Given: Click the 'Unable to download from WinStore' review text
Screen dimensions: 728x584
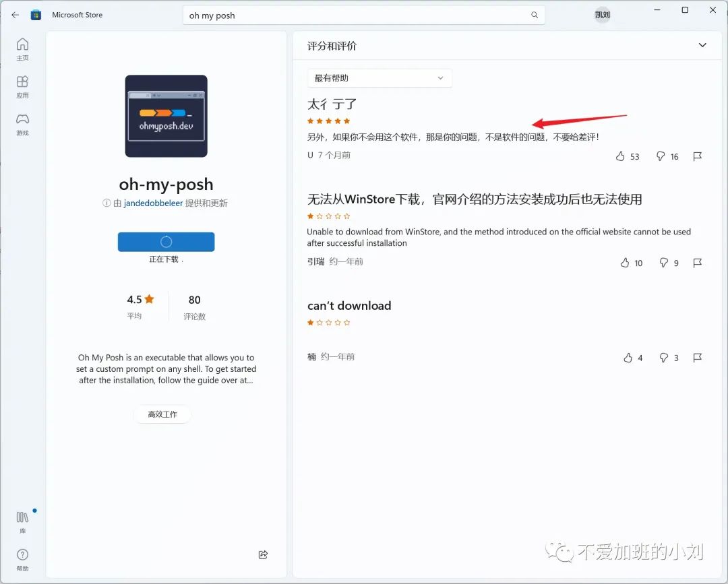Looking at the screenshot, I should tap(499, 237).
